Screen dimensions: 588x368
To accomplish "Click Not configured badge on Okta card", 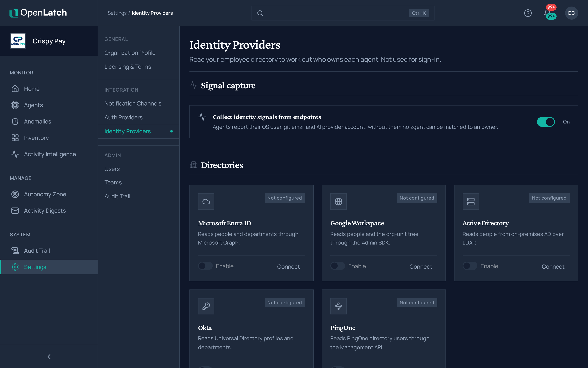I will 285,303.
